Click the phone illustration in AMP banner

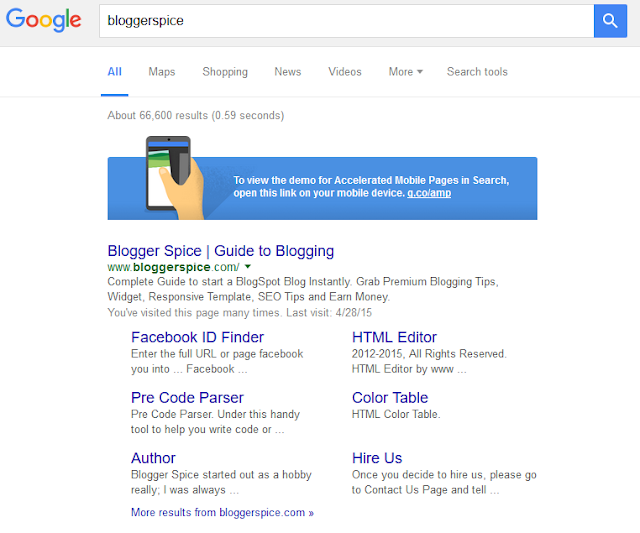point(174,178)
